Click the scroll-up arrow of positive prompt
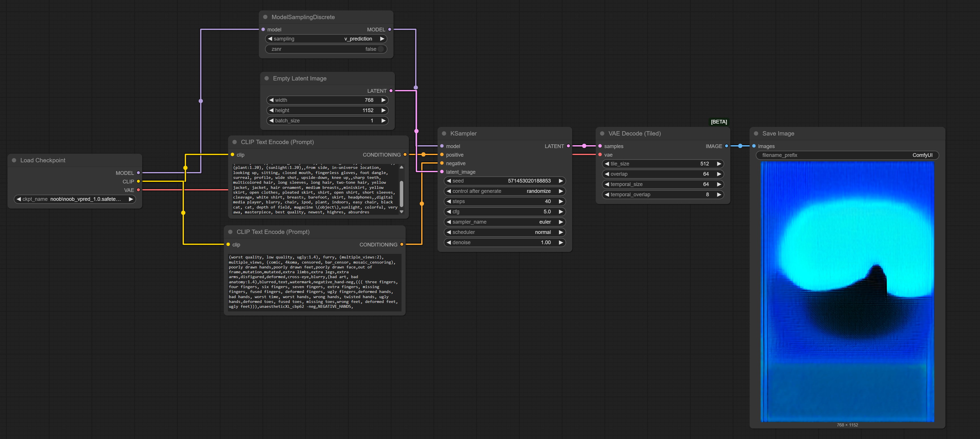The image size is (980, 439). [x=401, y=167]
